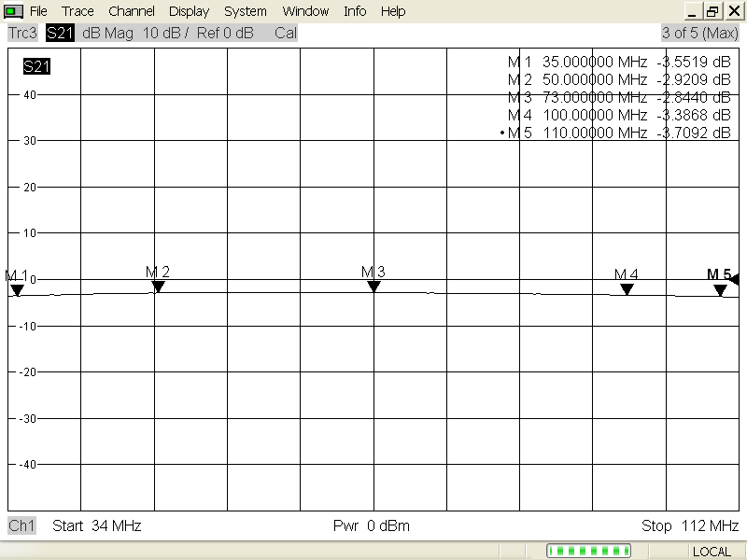Click the 3 of 5 (Max) indicator

(699, 33)
